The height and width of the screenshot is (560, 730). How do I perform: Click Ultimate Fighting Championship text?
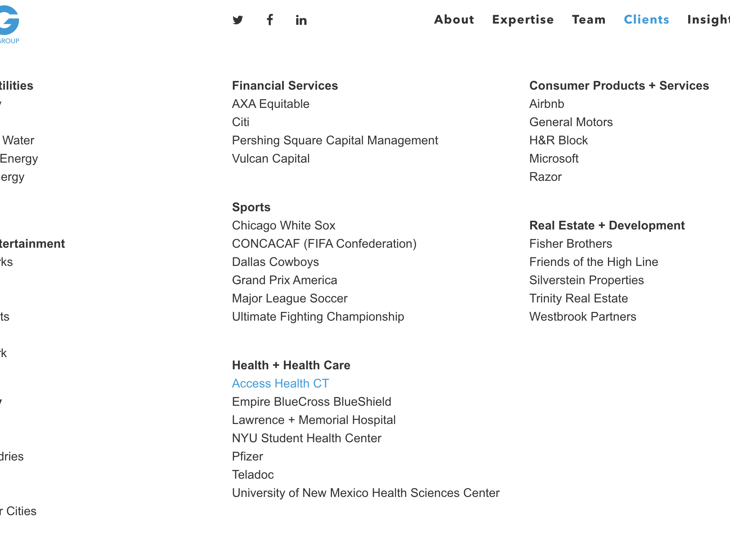point(318,316)
